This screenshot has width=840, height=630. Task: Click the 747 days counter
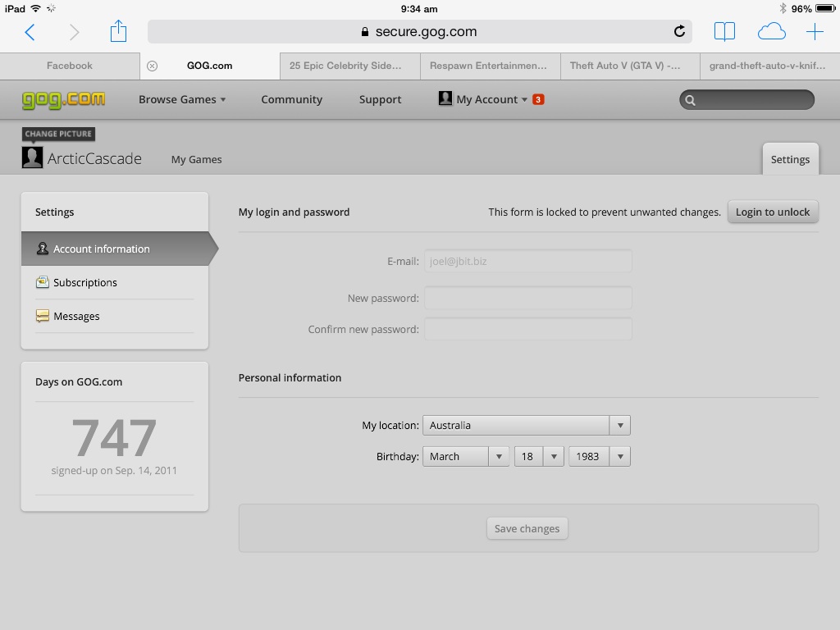(114, 438)
